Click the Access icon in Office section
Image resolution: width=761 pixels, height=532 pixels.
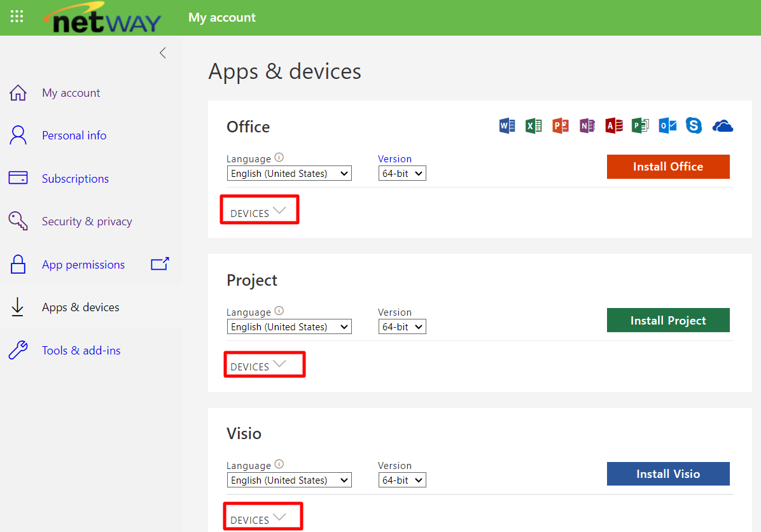tap(613, 126)
